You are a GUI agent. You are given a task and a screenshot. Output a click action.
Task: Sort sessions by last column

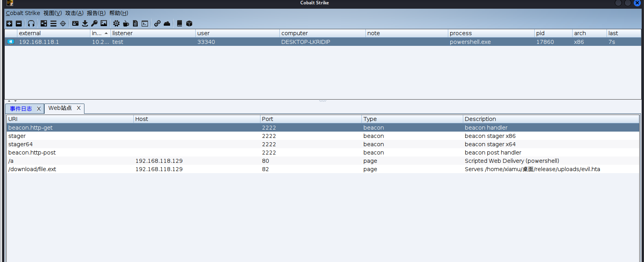623,33
